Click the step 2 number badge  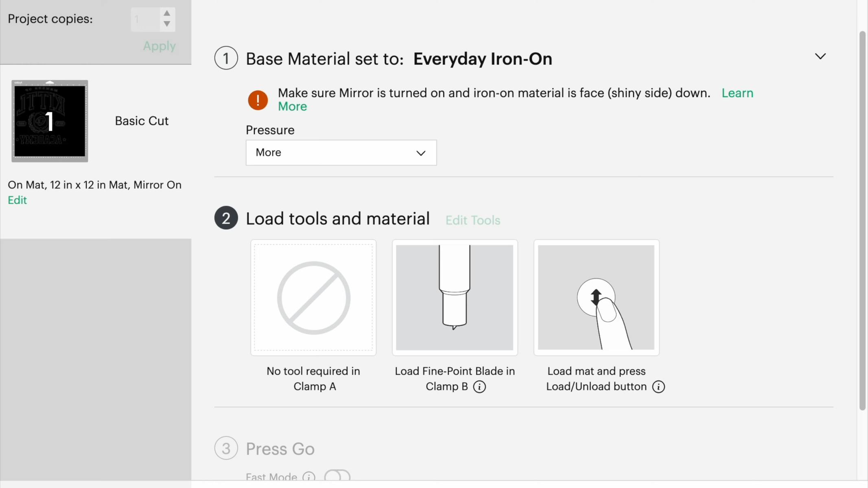[226, 218]
